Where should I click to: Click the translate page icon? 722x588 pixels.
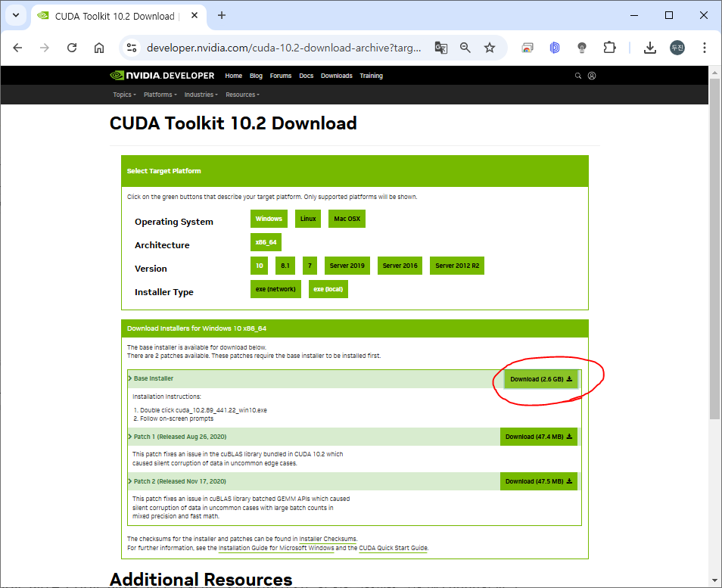pyautogui.click(x=441, y=48)
